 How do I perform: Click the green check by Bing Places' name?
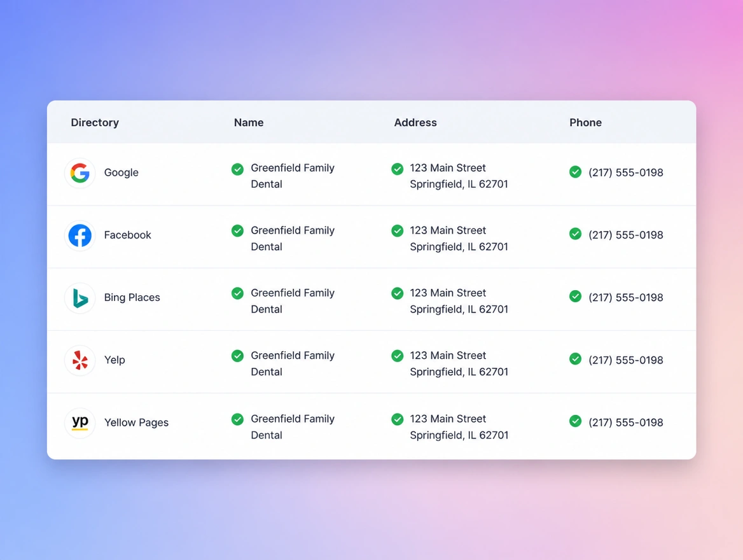(237, 293)
